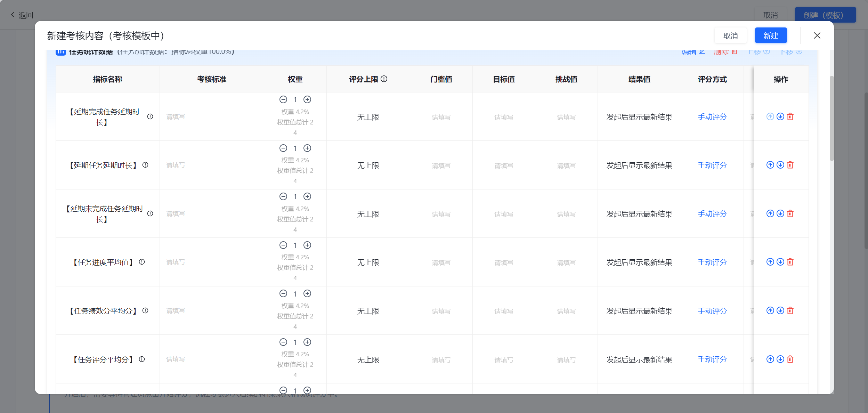The height and width of the screenshot is (413, 868).
Task: Click 手动评分 link in 延期完成任务延期时长 row
Action: [712, 117]
